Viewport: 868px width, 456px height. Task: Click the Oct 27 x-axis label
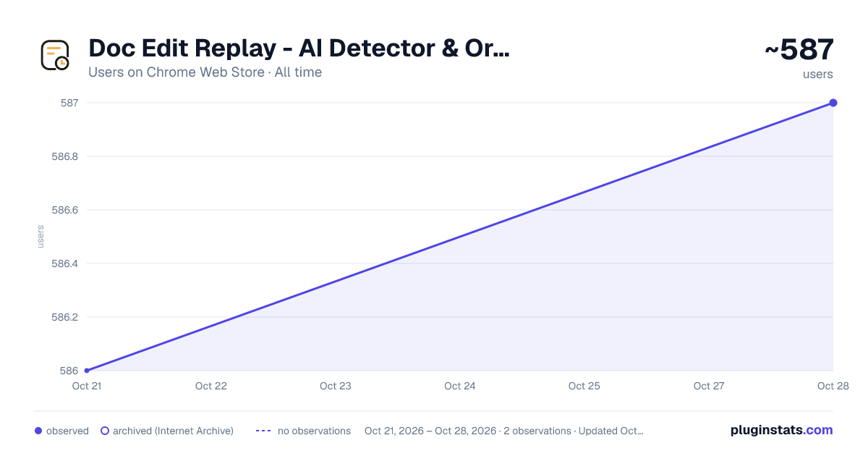click(709, 387)
